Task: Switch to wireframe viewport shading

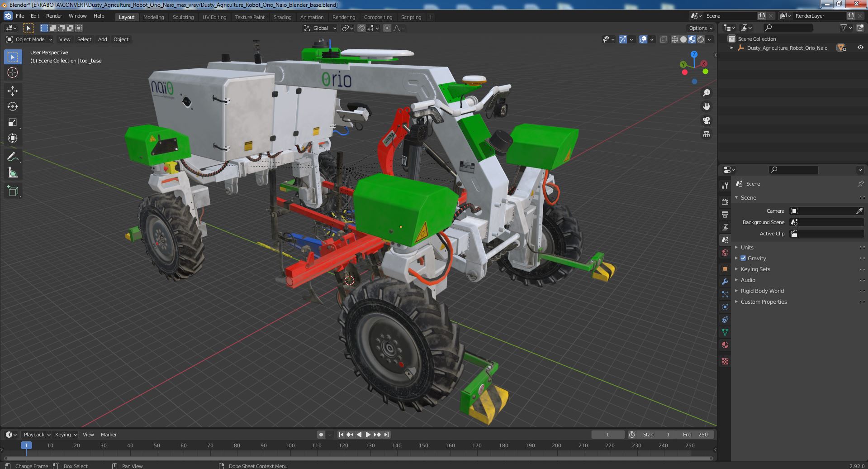Action: coord(675,39)
